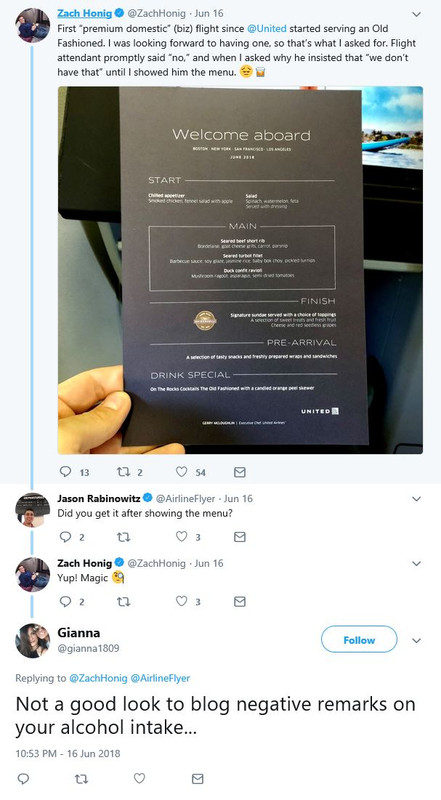Like the "Yup! Magic" tweet
This screenshot has height=800, width=441.
tap(181, 601)
